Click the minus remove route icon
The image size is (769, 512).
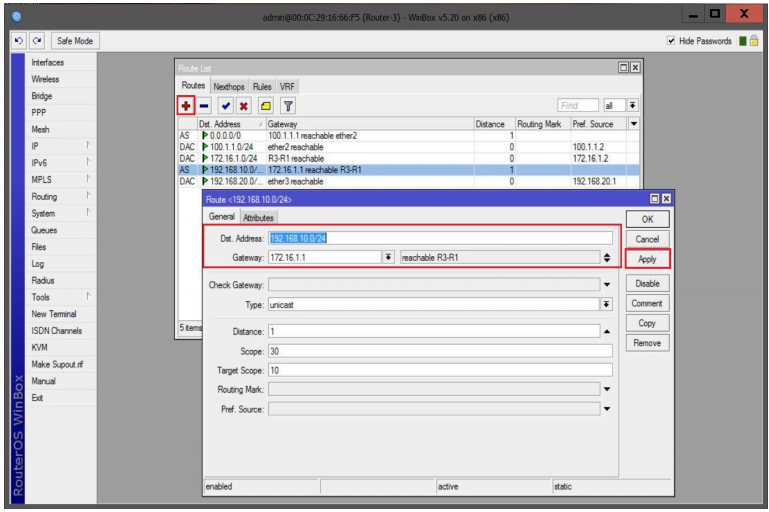[x=204, y=105]
